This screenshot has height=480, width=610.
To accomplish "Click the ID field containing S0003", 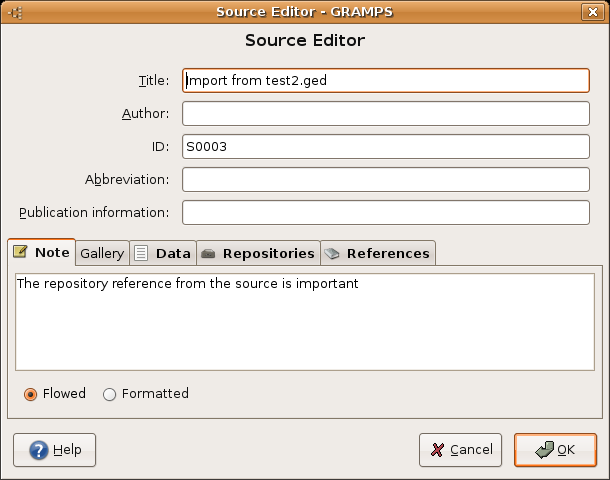I will point(386,147).
